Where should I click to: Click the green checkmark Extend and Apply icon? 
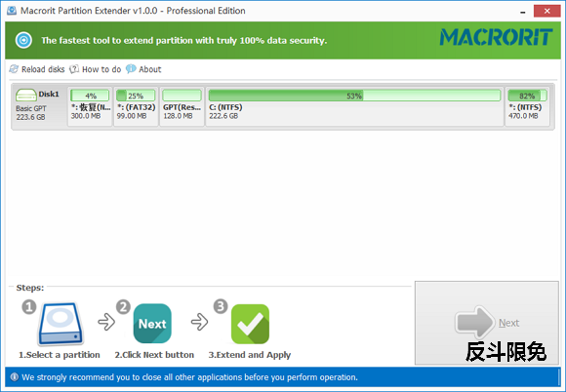[250, 324]
